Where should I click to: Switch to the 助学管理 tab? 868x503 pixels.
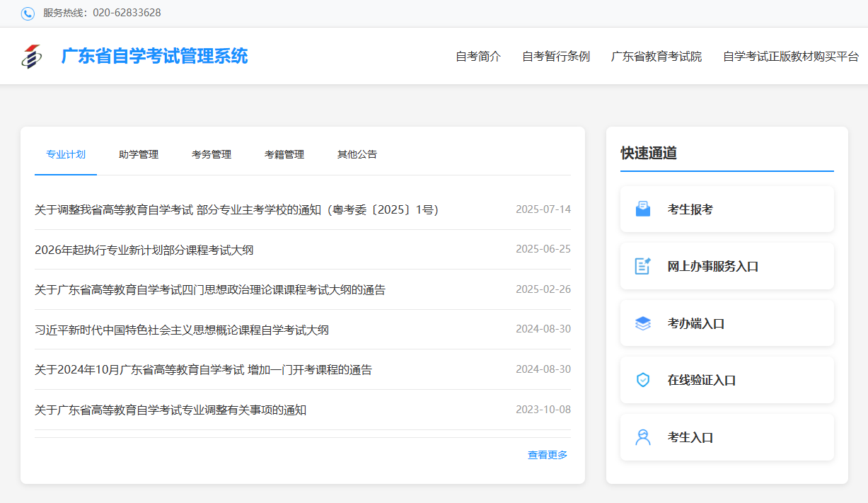tap(139, 154)
